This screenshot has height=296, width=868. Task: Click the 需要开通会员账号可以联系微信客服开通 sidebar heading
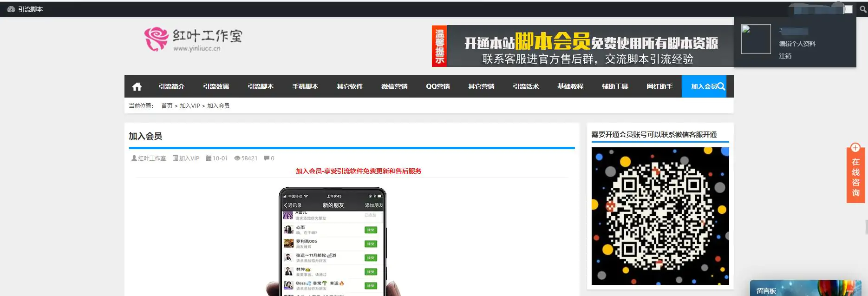point(654,134)
